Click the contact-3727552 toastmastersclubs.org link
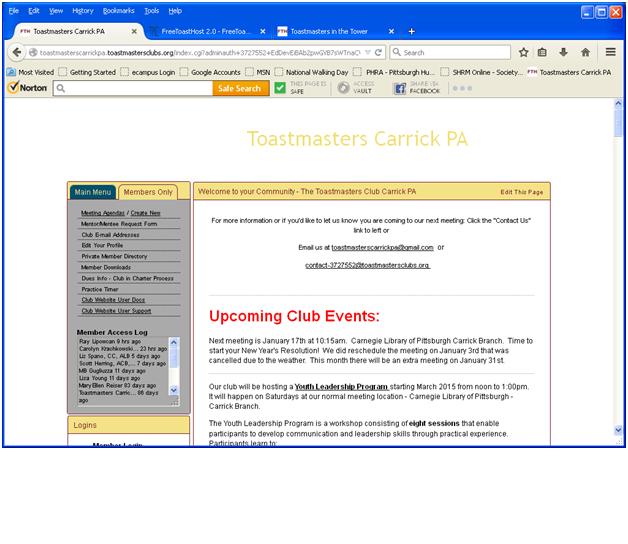Image resolution: width=628 pixels, height=544 pixels. 367,265
